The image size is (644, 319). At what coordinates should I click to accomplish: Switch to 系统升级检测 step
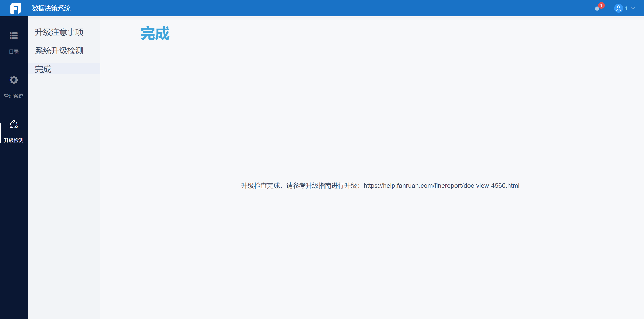click(x=59, y=51)
